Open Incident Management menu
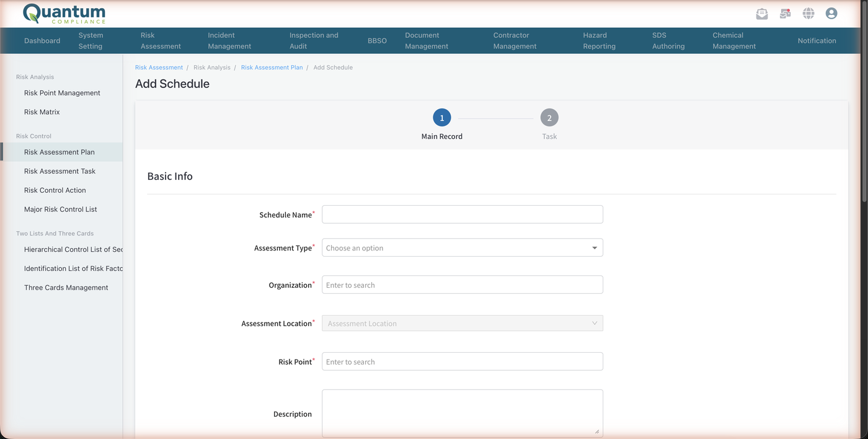 (229, 41)
